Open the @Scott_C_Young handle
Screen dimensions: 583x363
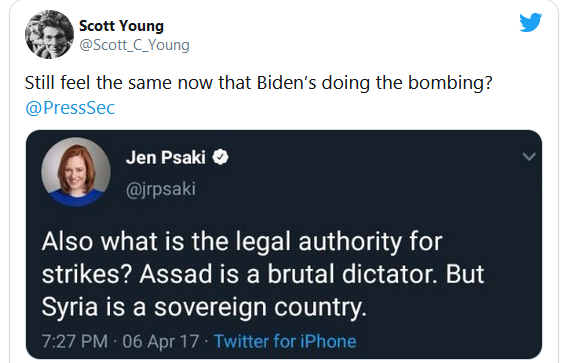coord(134,45)
